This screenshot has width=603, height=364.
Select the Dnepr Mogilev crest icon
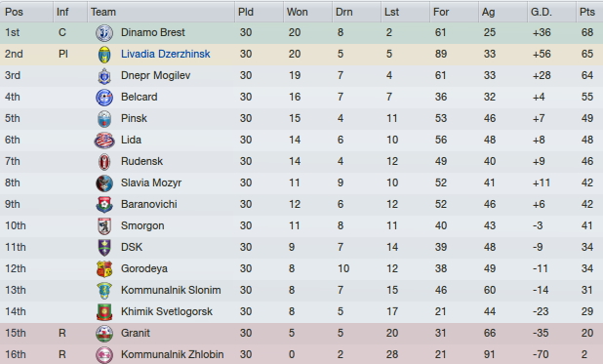[104, 76]
